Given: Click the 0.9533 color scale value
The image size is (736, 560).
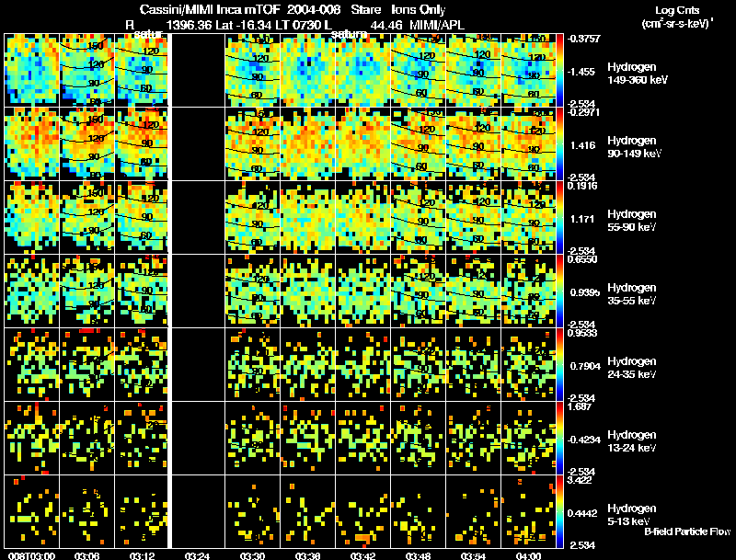Looking at the screenshot, I should pyautogui.click(x=582, y=333).
